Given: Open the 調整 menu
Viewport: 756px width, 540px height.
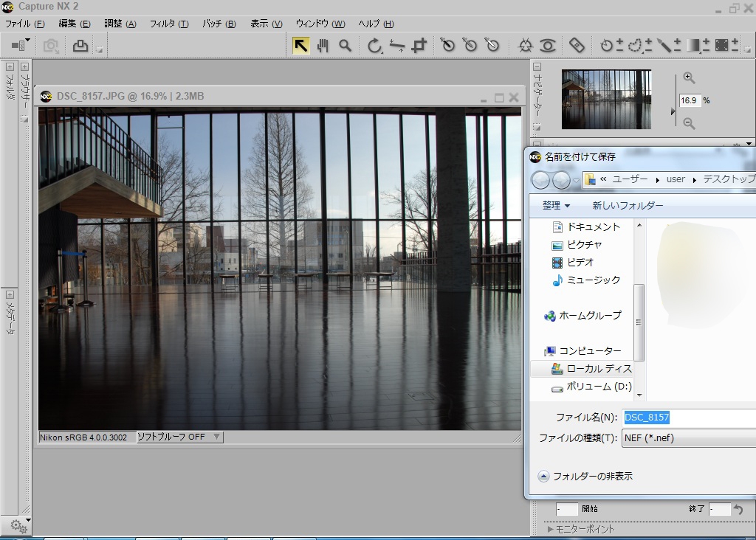Looking at the screenshot, I should (120, 24).
